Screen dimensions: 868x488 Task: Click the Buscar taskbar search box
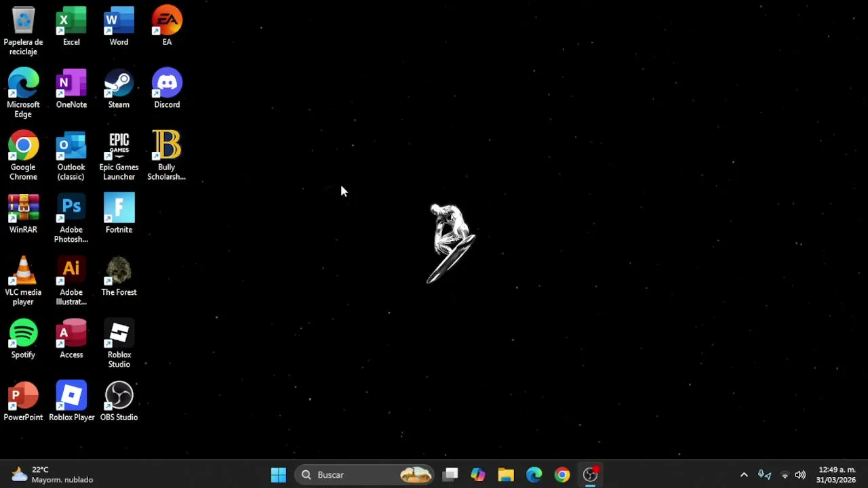(x=366, y=474)
